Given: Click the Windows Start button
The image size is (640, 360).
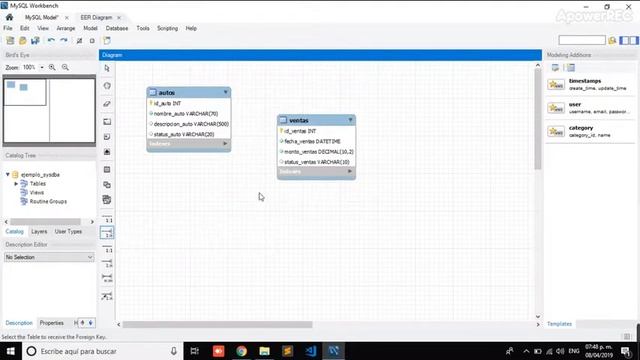Looking at the screenshot, I should (10, 351).
